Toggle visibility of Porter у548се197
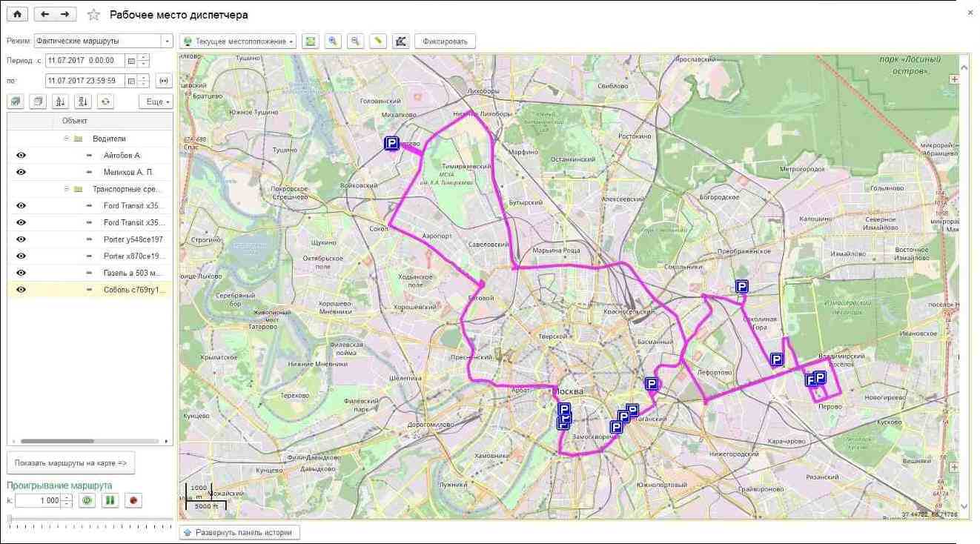The height and width of the screenshot is (544, 980). coord(21,239)
